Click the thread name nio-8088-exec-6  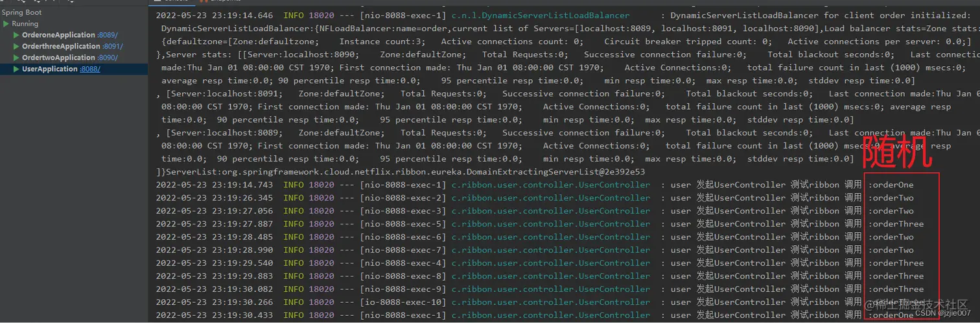[x=403, y=237]
